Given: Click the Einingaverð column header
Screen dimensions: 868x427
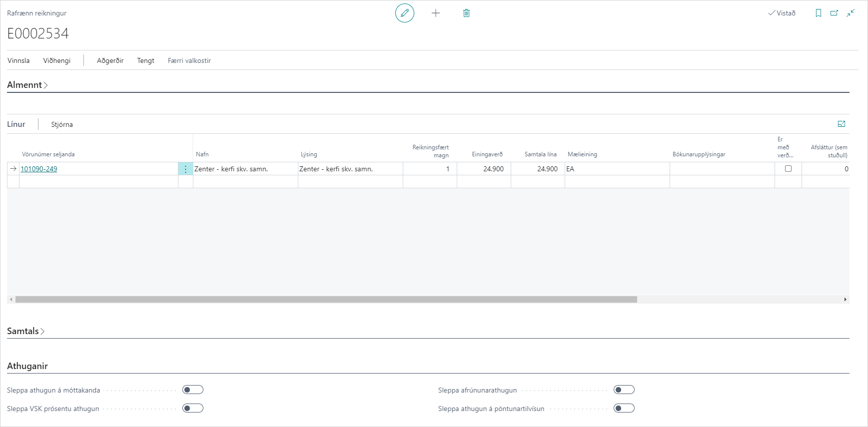Looking at the screenshot, I should (x=487, y=154).
